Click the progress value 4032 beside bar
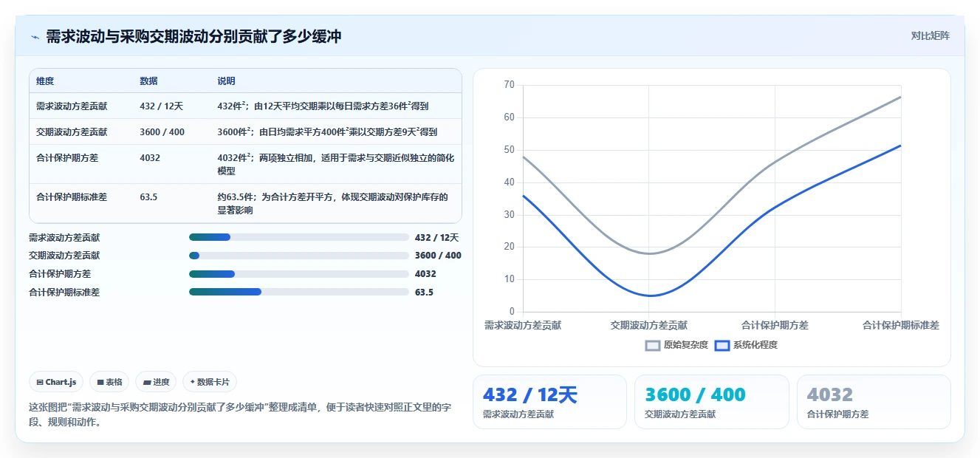 pos(425,274)
